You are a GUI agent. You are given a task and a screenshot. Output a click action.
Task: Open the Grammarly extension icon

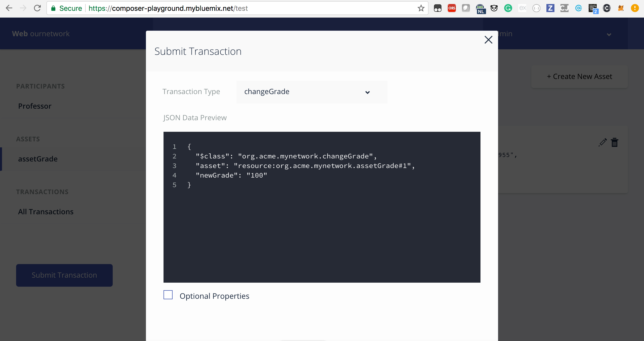click(508, 8)
